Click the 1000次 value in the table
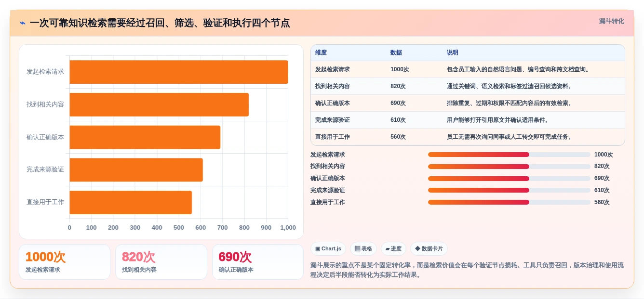The image size is (644, 299). (400, 69)
